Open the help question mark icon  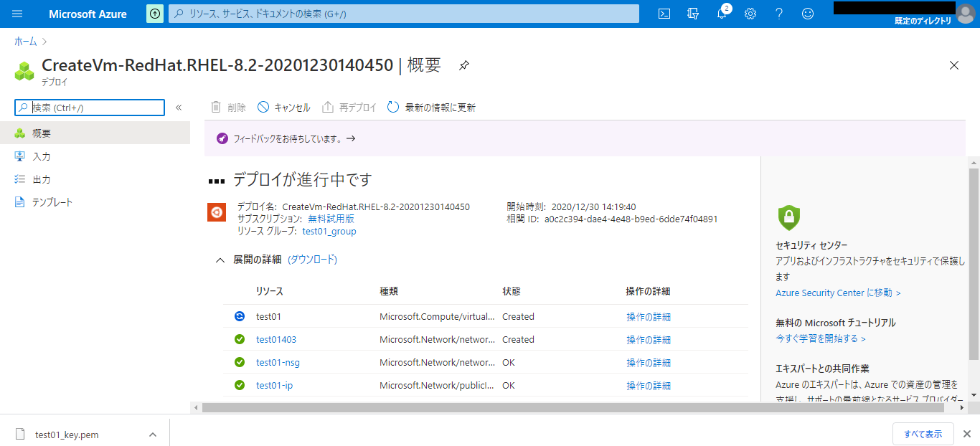pos(779,14)
